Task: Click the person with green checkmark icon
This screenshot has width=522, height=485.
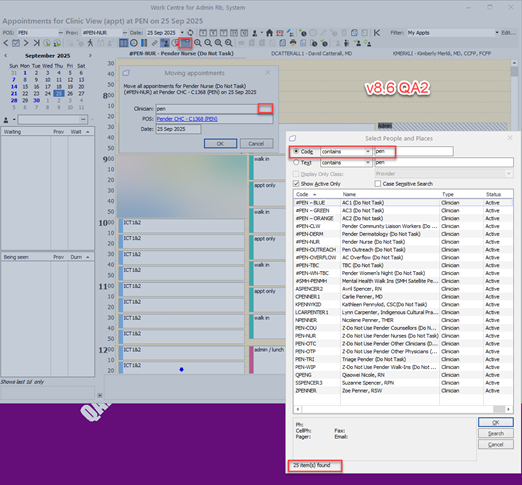Action: 357,43
